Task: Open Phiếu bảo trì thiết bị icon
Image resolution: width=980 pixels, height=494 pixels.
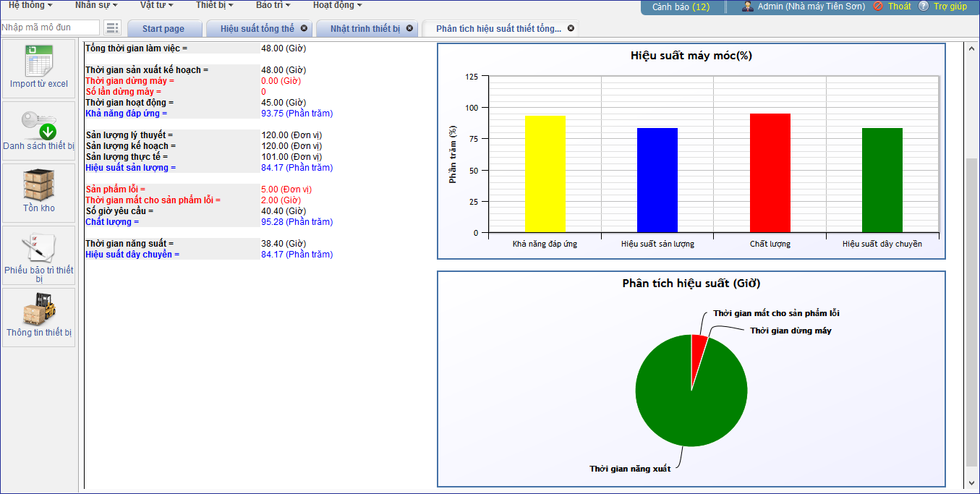Action: [39, 248]
